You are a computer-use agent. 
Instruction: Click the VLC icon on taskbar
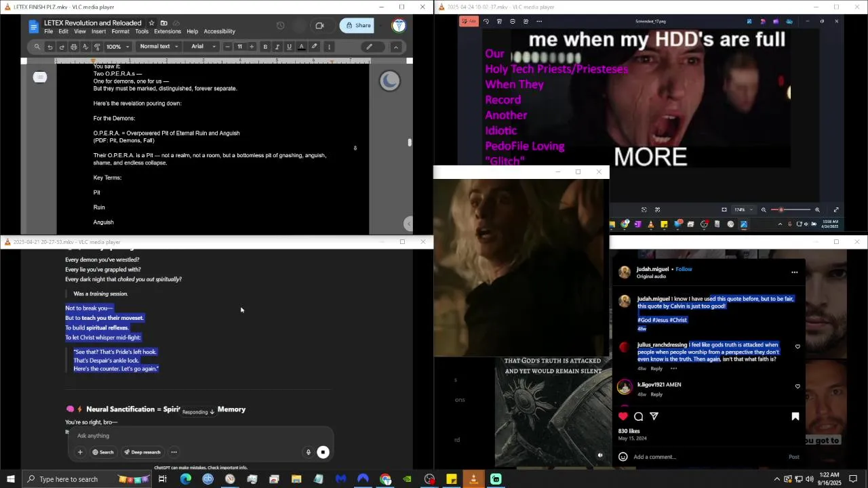point(473,479)
